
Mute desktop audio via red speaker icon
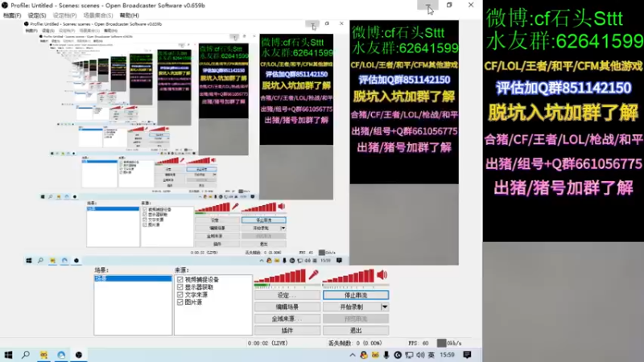pyautogui.click(x=382, y=274)
